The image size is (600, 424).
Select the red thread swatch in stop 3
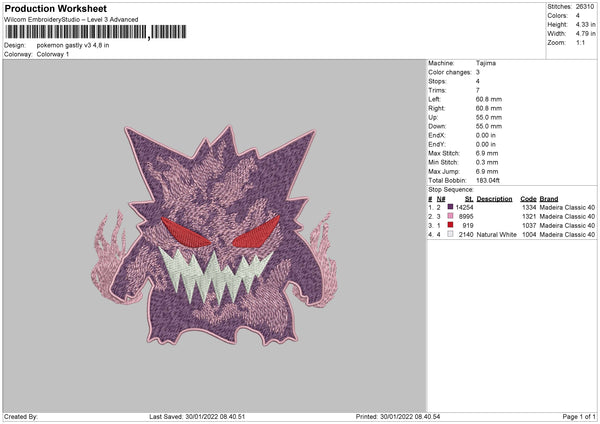(450, 225)
